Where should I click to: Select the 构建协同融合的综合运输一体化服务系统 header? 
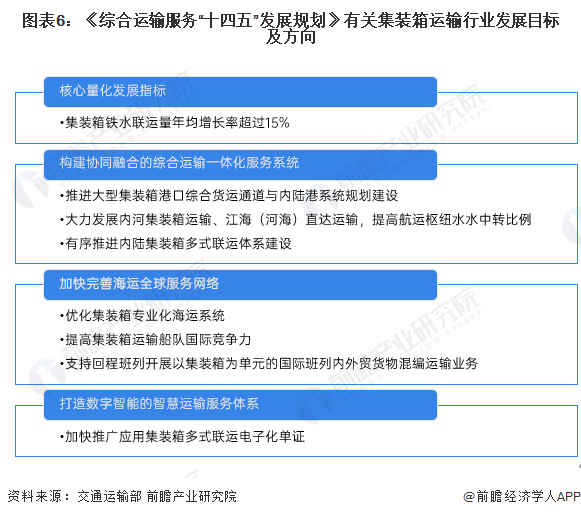point(240,164)
